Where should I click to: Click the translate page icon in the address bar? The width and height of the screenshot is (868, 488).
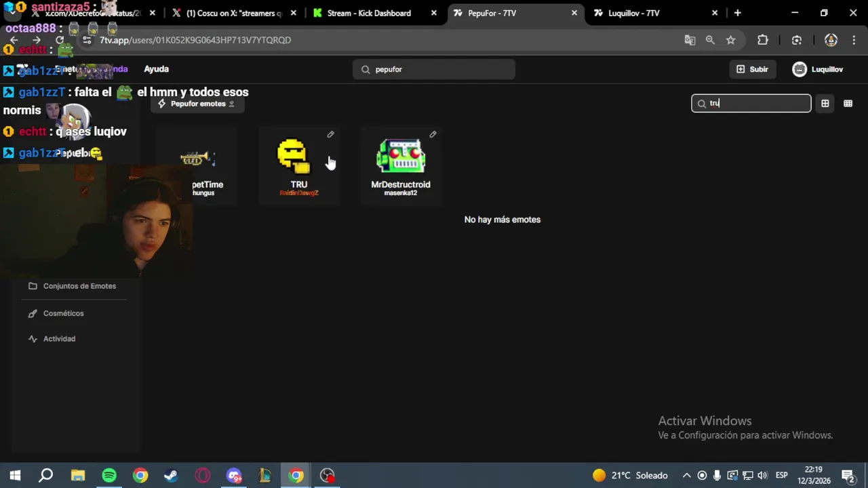690,40
